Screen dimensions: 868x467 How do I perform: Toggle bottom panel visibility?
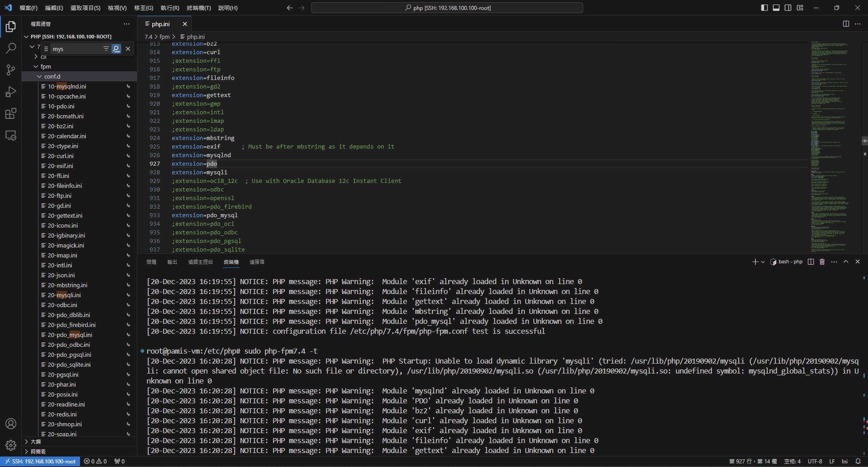point(776,8)
